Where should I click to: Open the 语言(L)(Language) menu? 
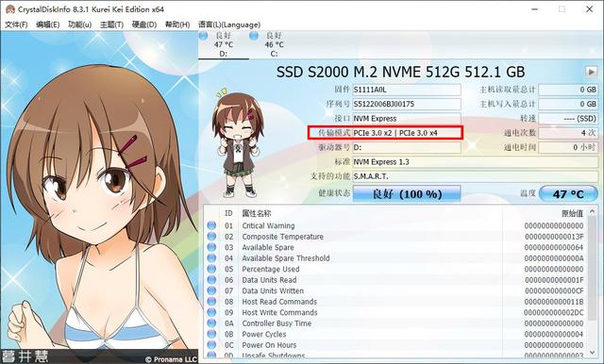pyautogui.click(x=228, y=25)
